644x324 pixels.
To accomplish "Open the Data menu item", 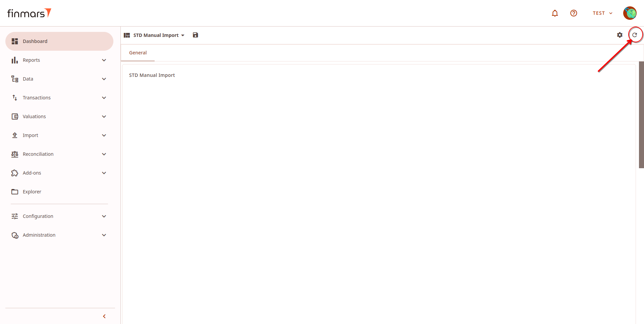I will pyautogui.click(x=59, y=79).
